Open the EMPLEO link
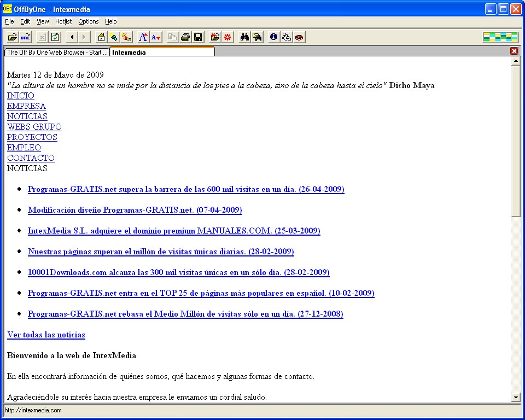 [24, 147]
